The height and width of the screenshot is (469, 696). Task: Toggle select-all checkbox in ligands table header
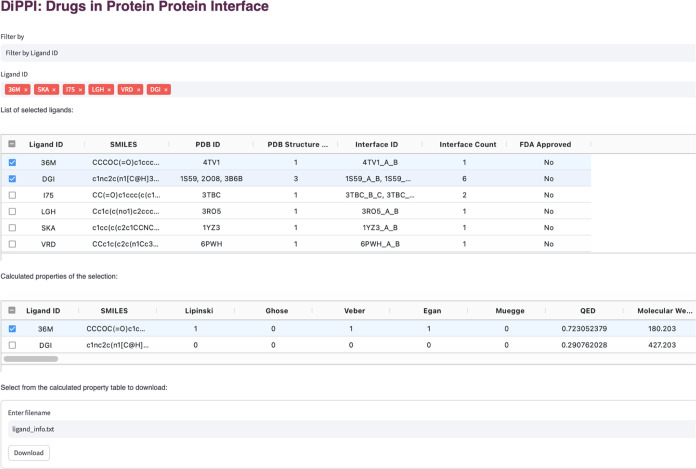point(12,144)
